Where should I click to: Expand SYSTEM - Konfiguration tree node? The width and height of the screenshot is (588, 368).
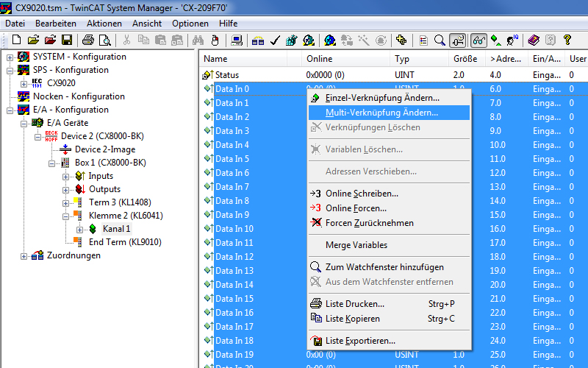pos(10,57)
